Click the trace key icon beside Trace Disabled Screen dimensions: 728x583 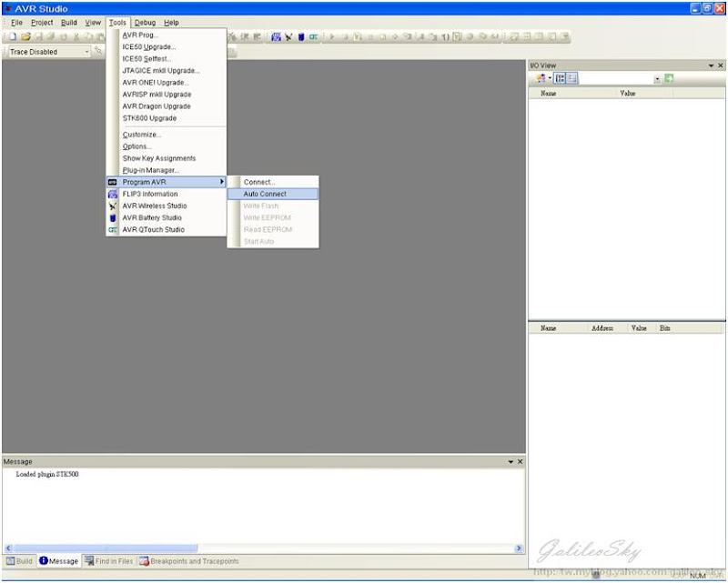[98, 51]
